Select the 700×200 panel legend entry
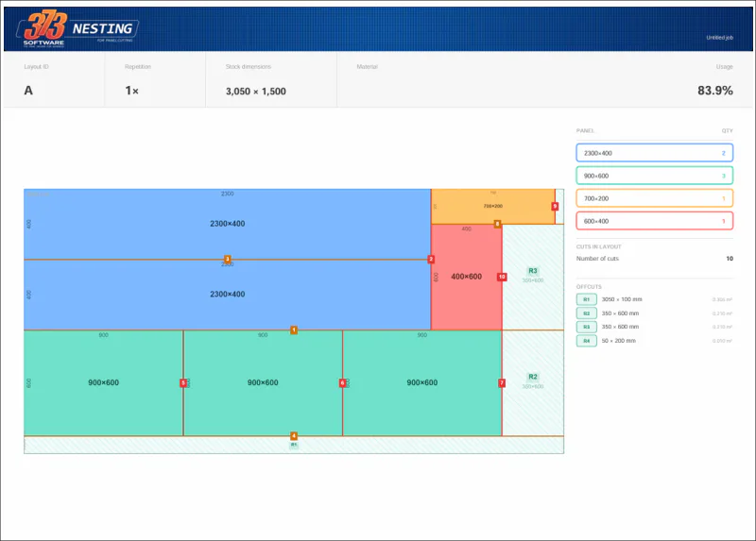This screenshot has height=541, width=756. click(x=654, y=198)
